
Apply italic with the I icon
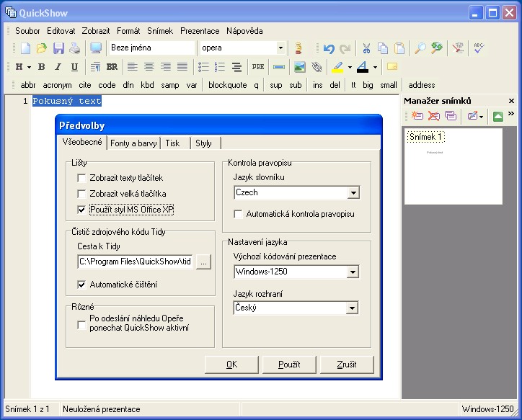[x=58, y=67]
